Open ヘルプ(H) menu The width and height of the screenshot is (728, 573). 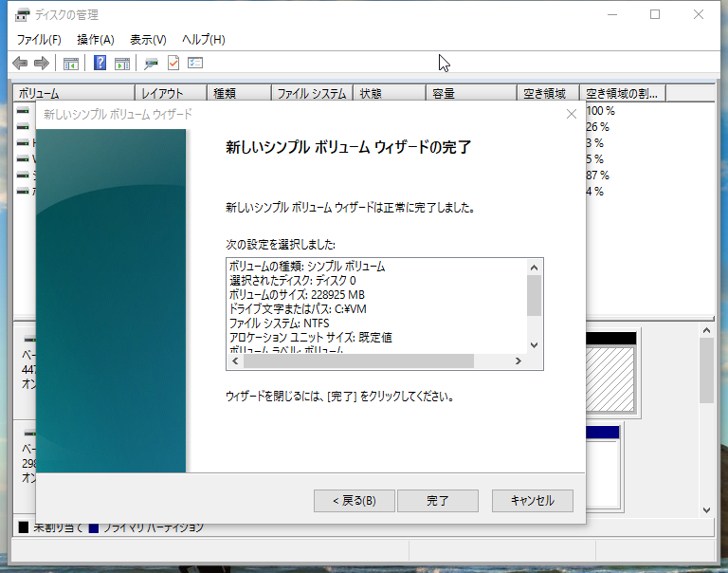click(204, 40)
